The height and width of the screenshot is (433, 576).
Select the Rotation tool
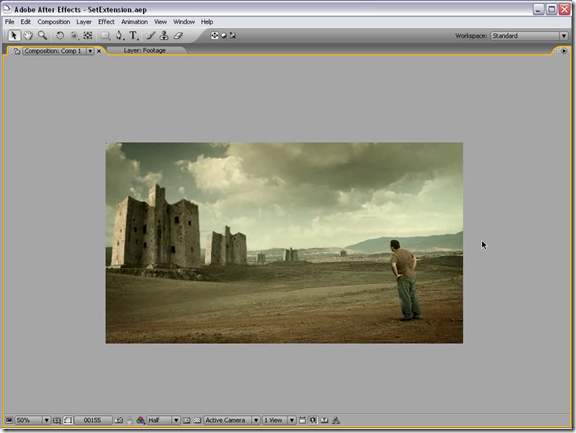pyautogui.click(x=60, y=36)
